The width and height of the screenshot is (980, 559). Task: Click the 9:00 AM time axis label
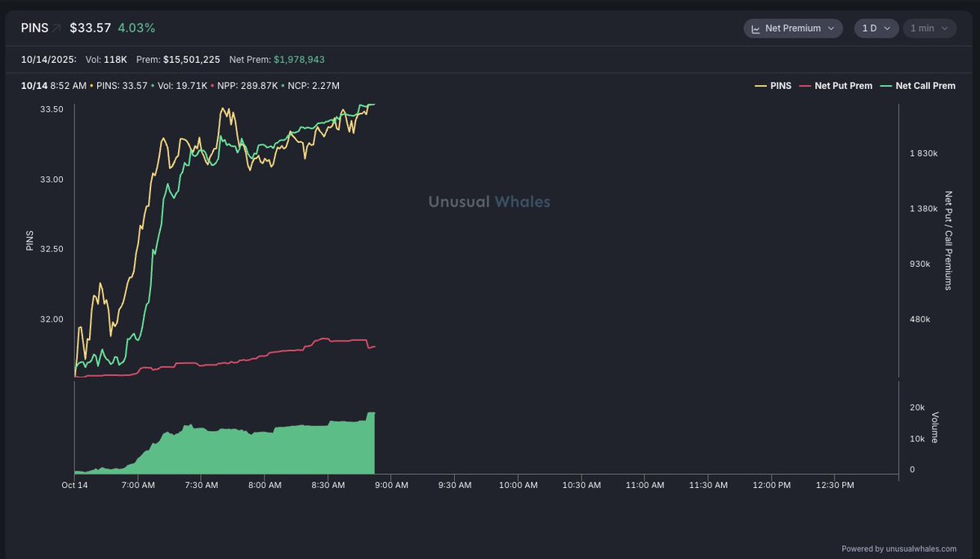[x=391, y=486]
